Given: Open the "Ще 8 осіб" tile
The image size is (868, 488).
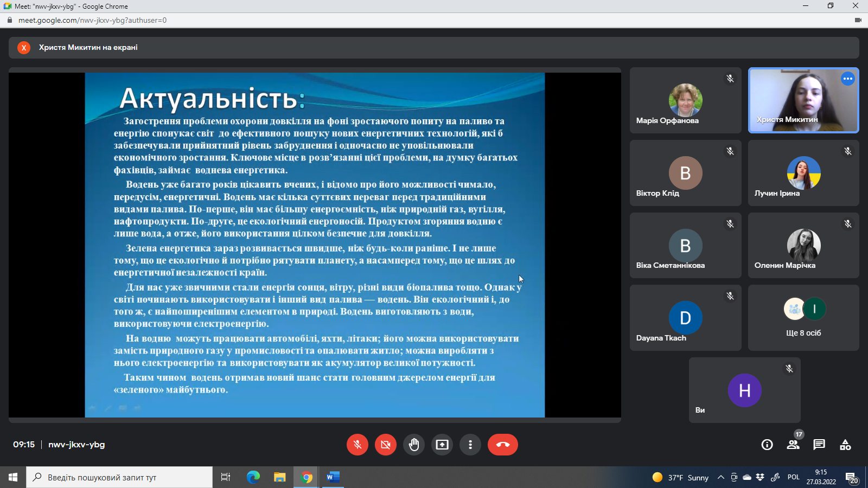Looking at the screenshot, I should point(803,318).
